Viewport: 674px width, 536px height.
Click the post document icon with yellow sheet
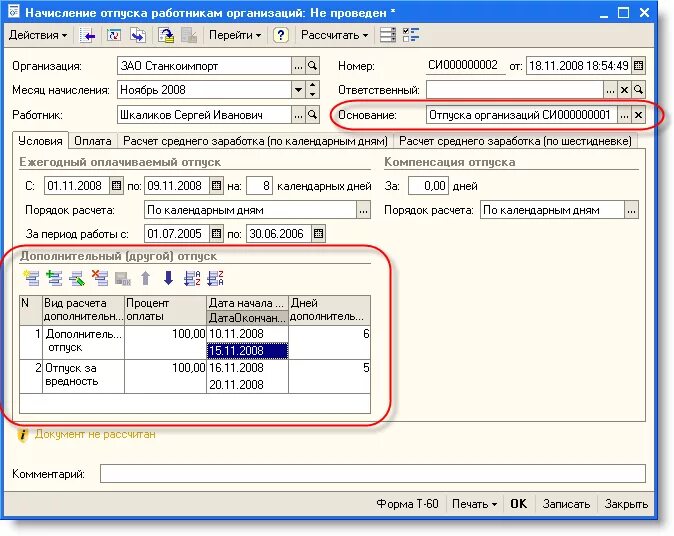click(166, 35)
